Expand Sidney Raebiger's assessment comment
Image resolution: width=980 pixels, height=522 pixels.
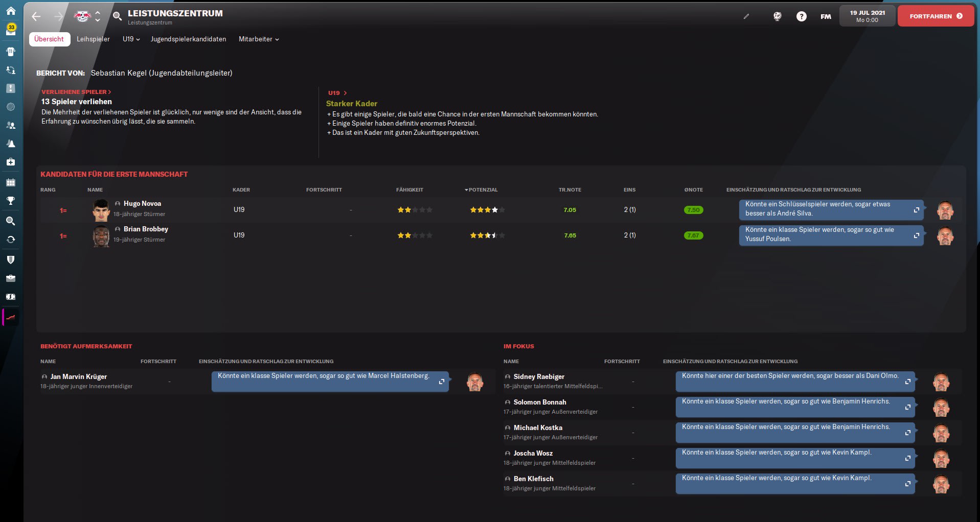point(907,382)
